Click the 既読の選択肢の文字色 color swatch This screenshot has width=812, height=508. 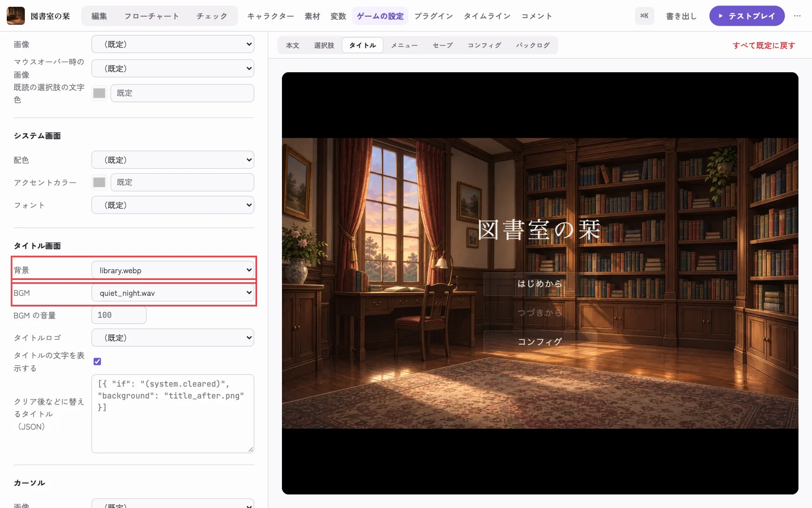[99, 93]
